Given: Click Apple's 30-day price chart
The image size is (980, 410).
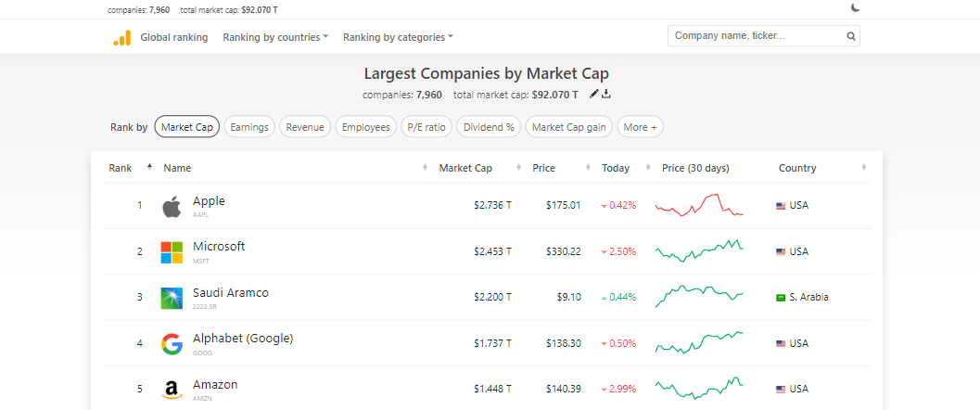Looking at the screenshot, I should click(x=699, y=205).
